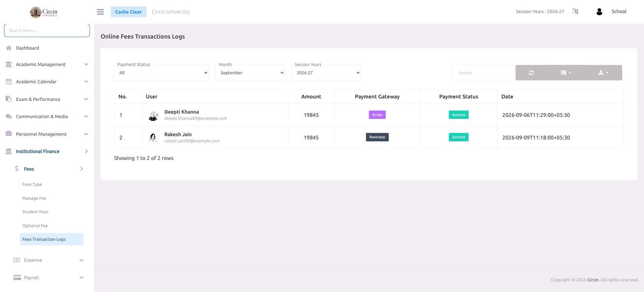Click Rakesh Jain's avatar

153,137
